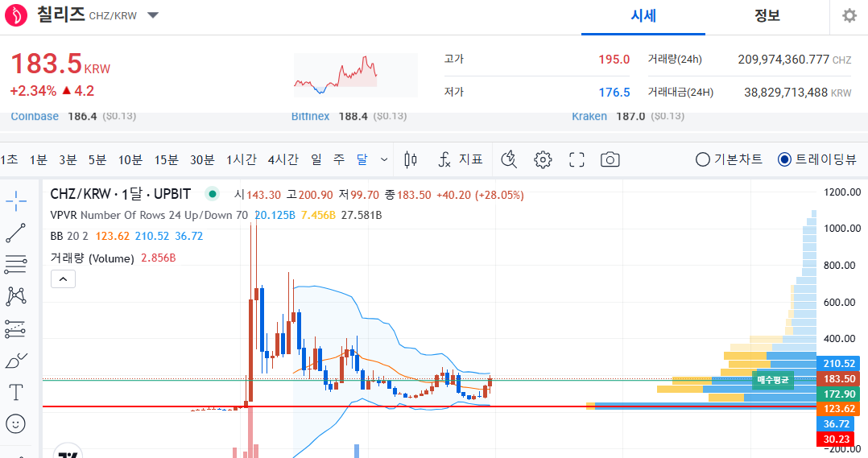This screenshot has width=868, height=458.
Task: Click the green market status dot
Action: point(212,194)
